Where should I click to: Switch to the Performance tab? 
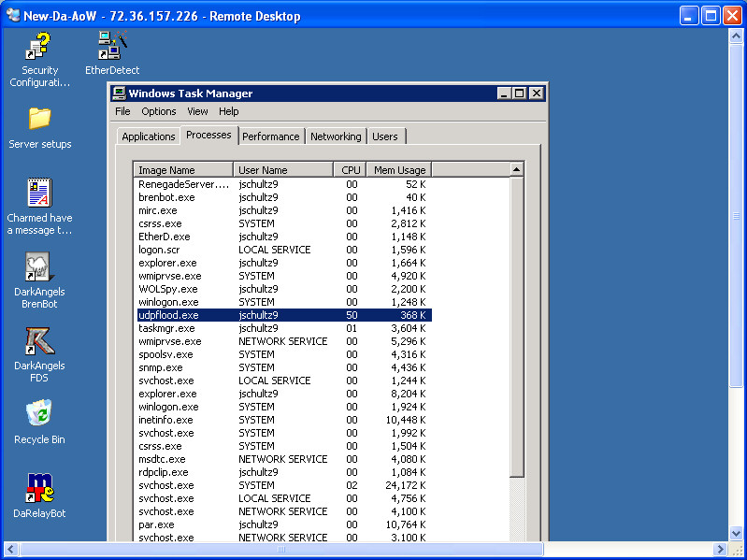pyautogui.click(x=271, y=136)
